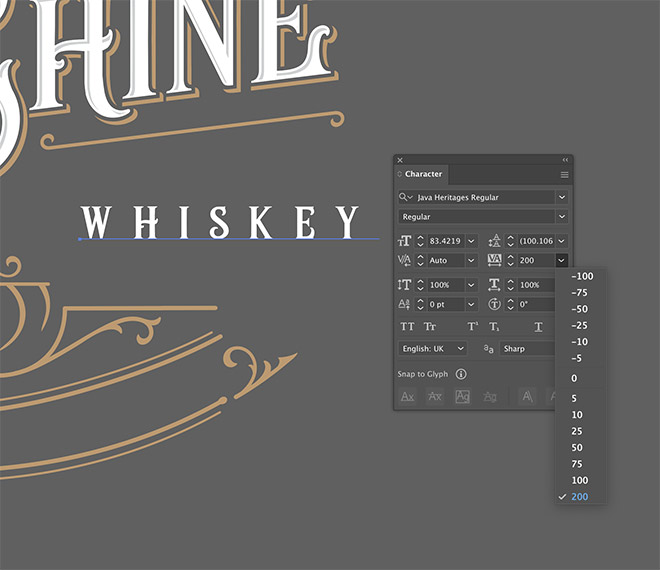Toggle the x-height snap-to-glyph option
This screenshot has height=570, width=660.
(x=435, y=397)
